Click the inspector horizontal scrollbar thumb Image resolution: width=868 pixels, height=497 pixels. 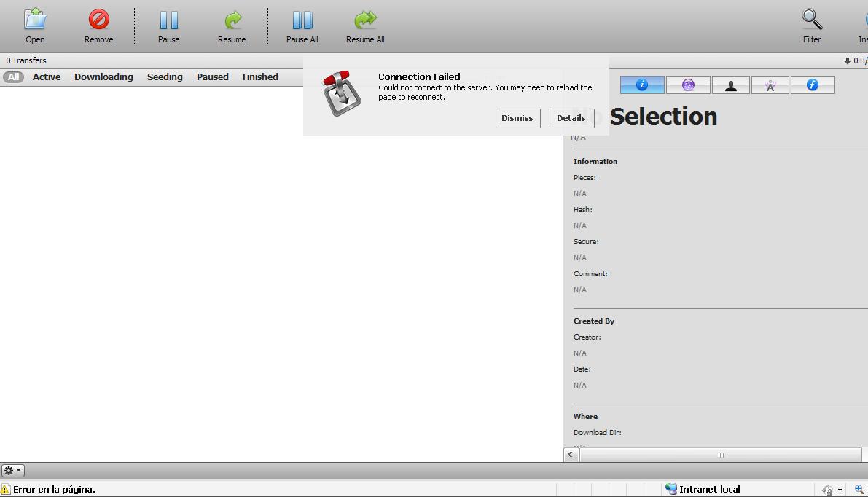click(721, 455)
